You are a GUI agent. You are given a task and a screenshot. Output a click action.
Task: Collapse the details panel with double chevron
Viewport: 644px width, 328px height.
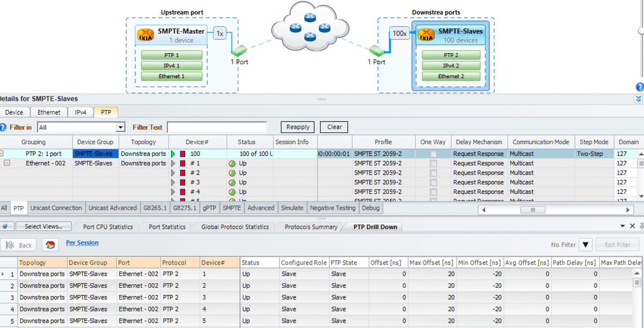click(x=639, y=99)
